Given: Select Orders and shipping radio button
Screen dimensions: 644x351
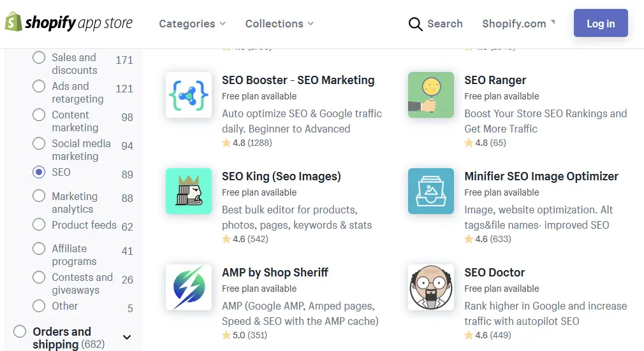Looking at the screenshot, I should click(20, 331).
